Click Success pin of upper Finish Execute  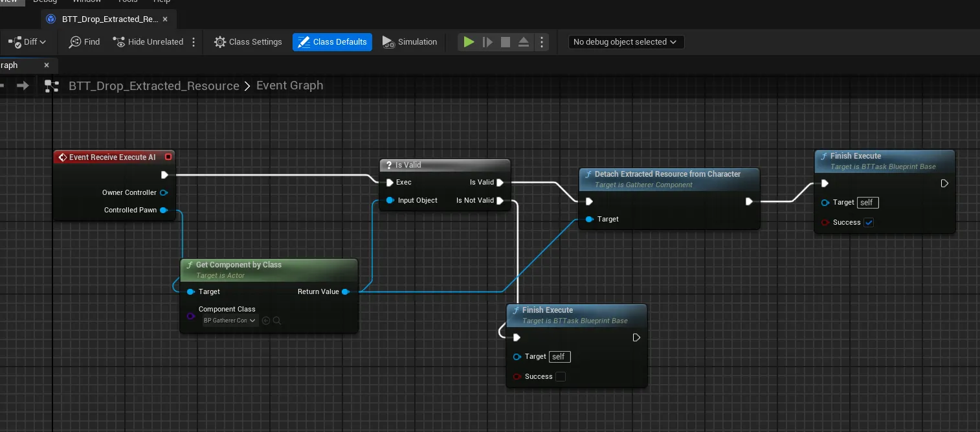coord(825,222)
